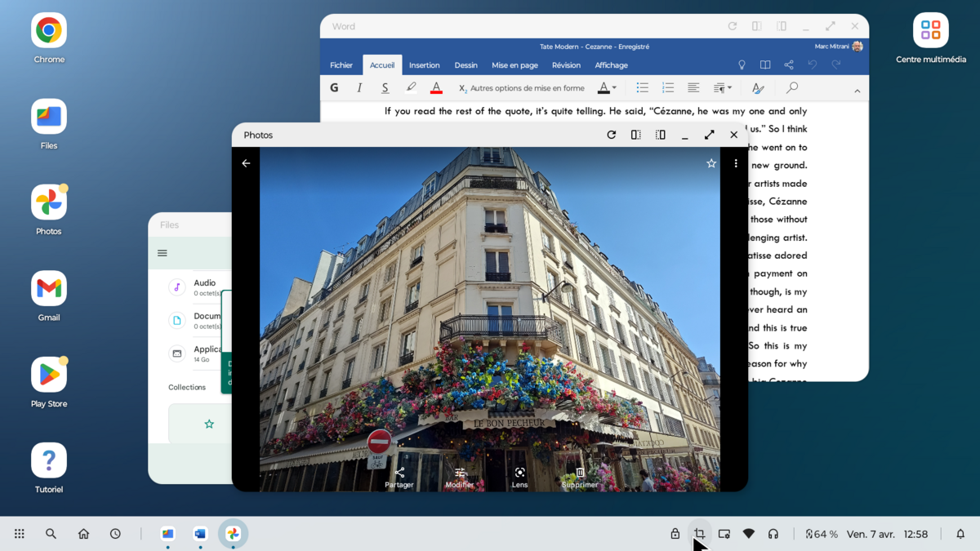Collapse the Word ribbon with chevron
The height and width of the screenshot is (551, 980).
[857, 91]
